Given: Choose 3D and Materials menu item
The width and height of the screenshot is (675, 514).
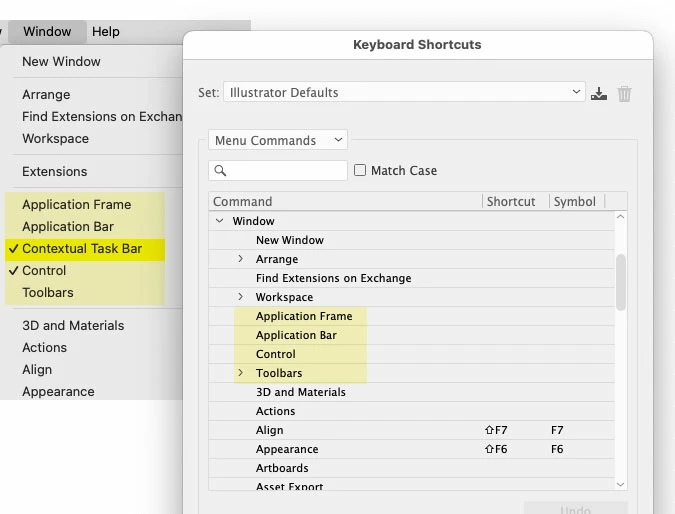Looking at the screenshot, I should pos(73,326).
